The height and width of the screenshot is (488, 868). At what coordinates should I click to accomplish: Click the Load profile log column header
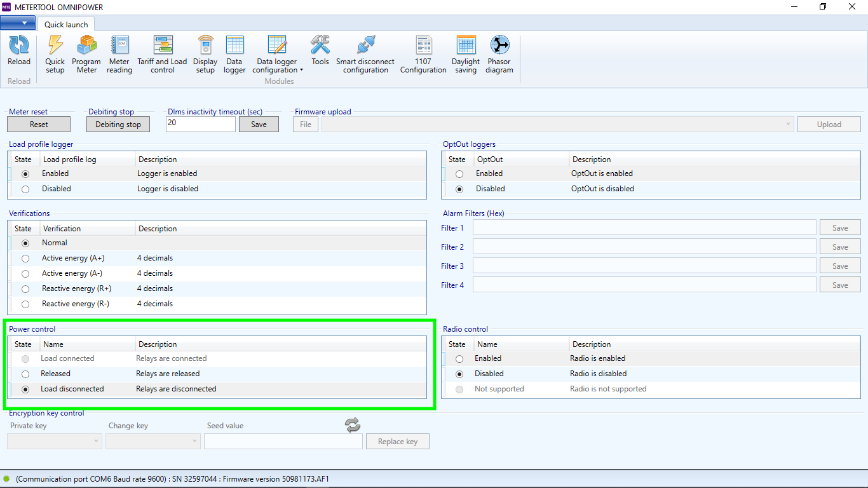click(x=88, y=159)
